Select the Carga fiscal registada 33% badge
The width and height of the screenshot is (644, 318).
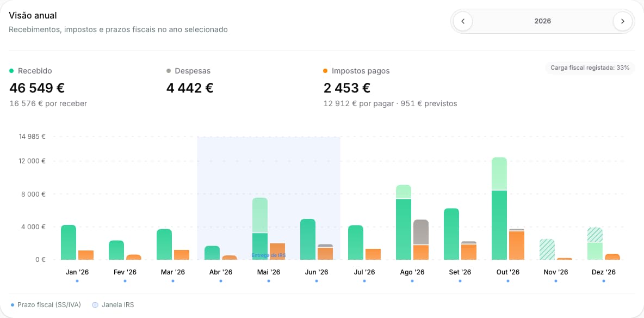pos(590,68)
